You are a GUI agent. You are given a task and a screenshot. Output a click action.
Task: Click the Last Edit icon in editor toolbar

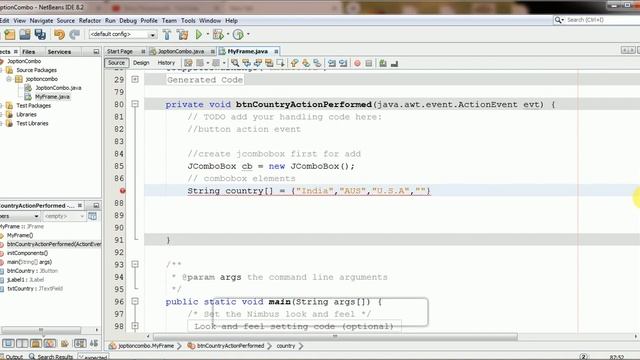(x=188, y=63)
